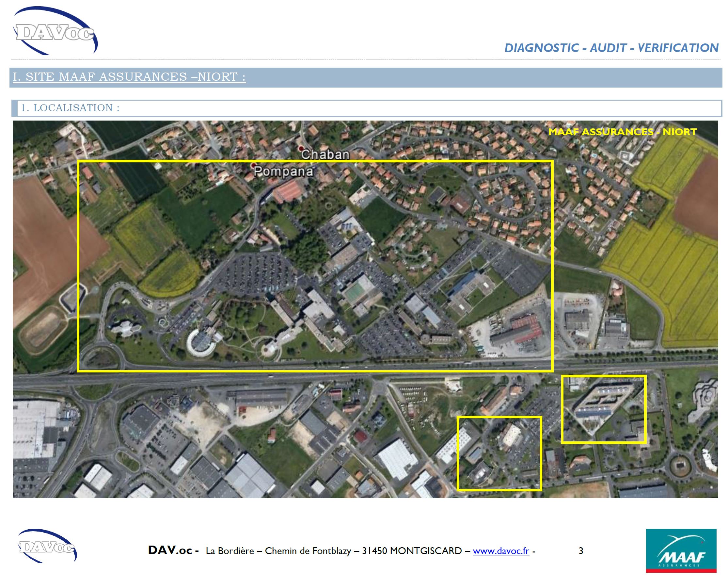
Task: Click the Chaban map label
Action: pyautogui.click(x=325, y=154)
